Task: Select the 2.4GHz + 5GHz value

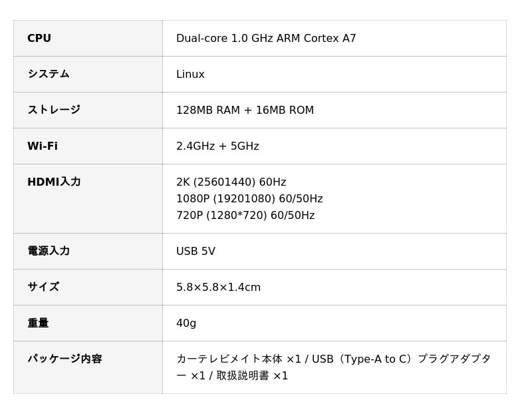Action: 217,146
